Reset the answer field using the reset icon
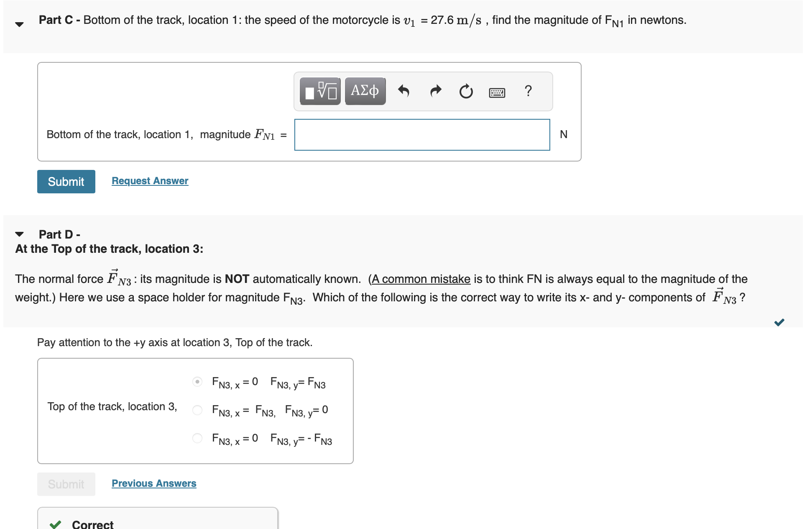The image size is (812, 529). click(465, 91)
